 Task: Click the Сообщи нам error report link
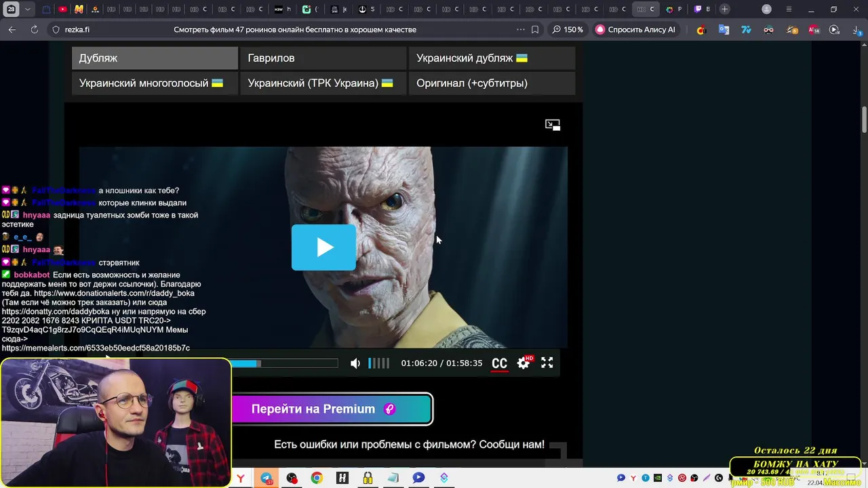pos(511,445)
